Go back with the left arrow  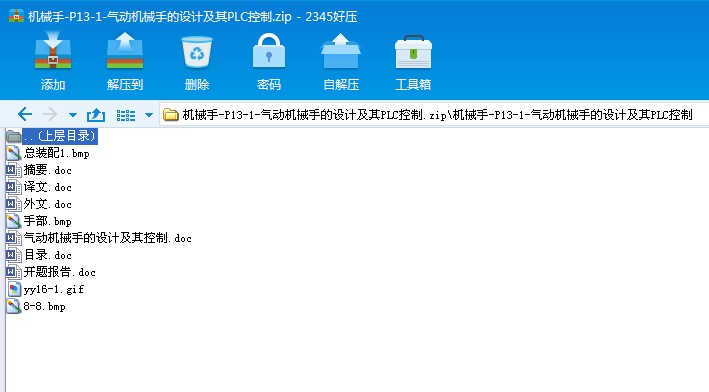25,114
